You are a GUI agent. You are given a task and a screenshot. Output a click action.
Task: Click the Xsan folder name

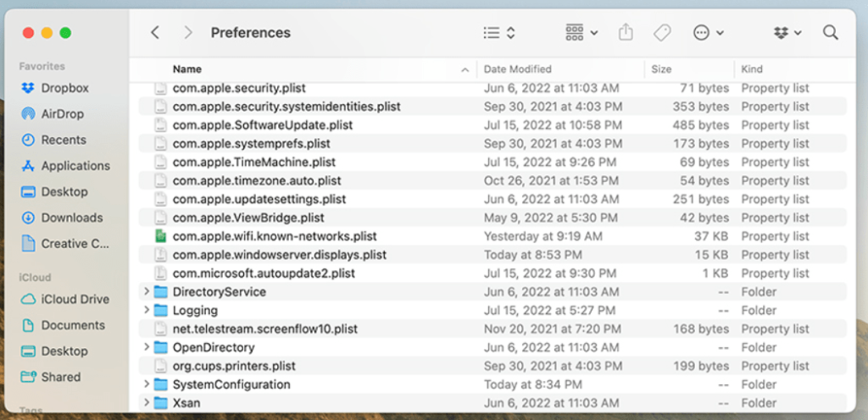click(x=186, y=403)
